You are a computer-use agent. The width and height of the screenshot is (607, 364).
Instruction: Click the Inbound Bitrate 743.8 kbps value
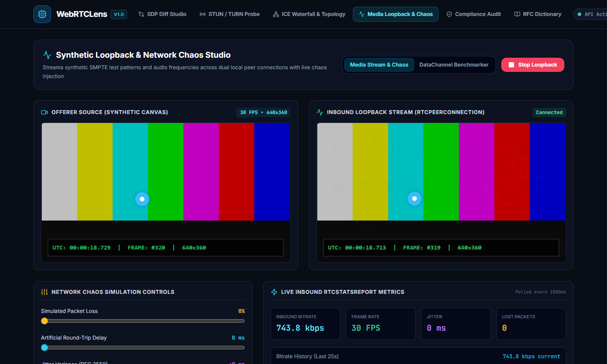300,328
